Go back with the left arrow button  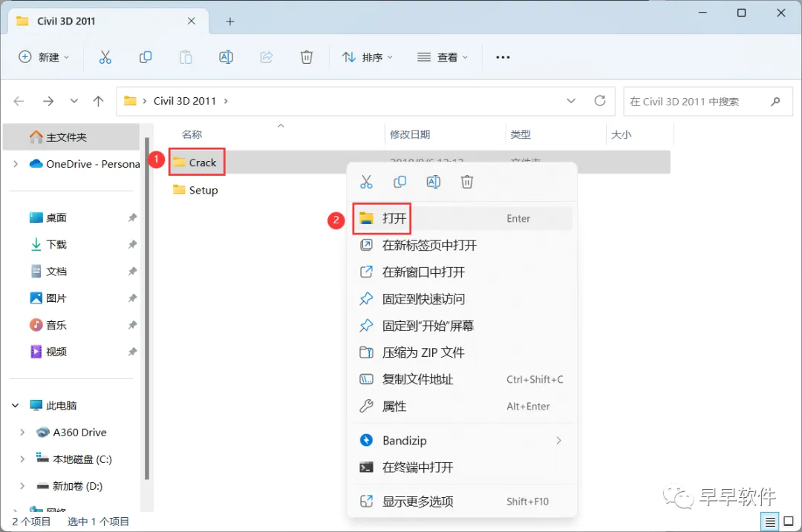(x=19, y=101)
